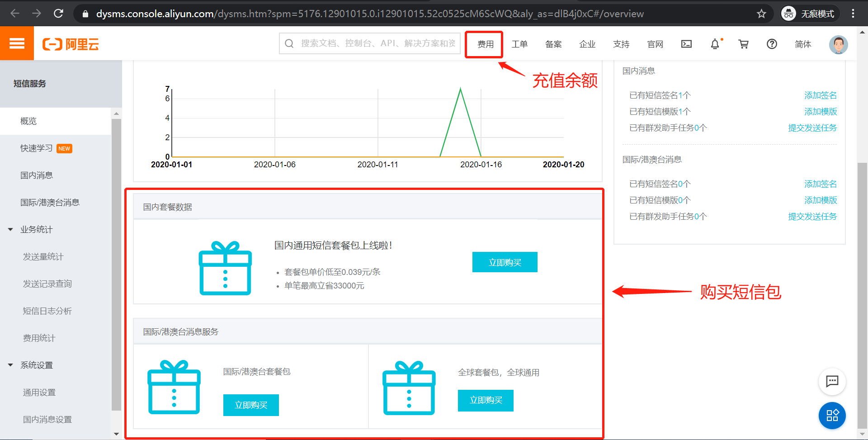Click the search magnifier icon

pyautogui.click(x=289, y=43)
